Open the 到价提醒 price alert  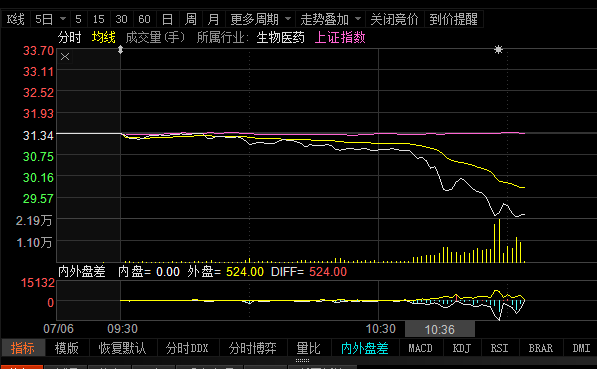click(453, 19)
